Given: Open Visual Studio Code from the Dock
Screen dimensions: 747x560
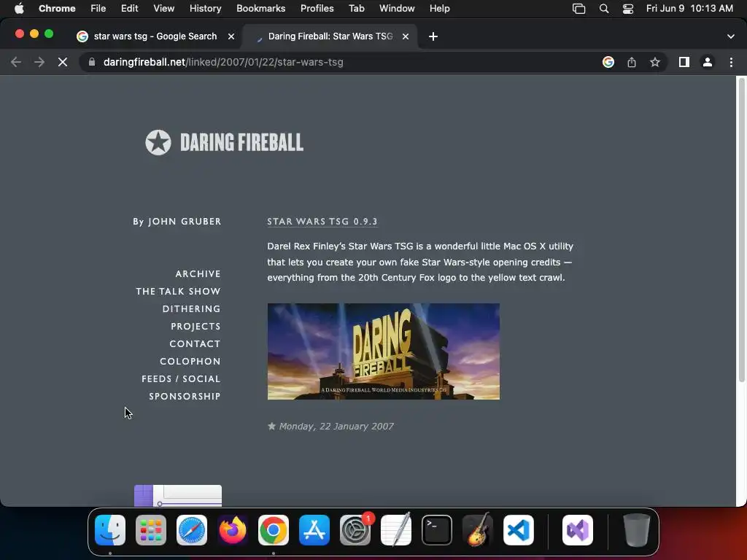Looking at the screenshot, I should coord(519,530).
